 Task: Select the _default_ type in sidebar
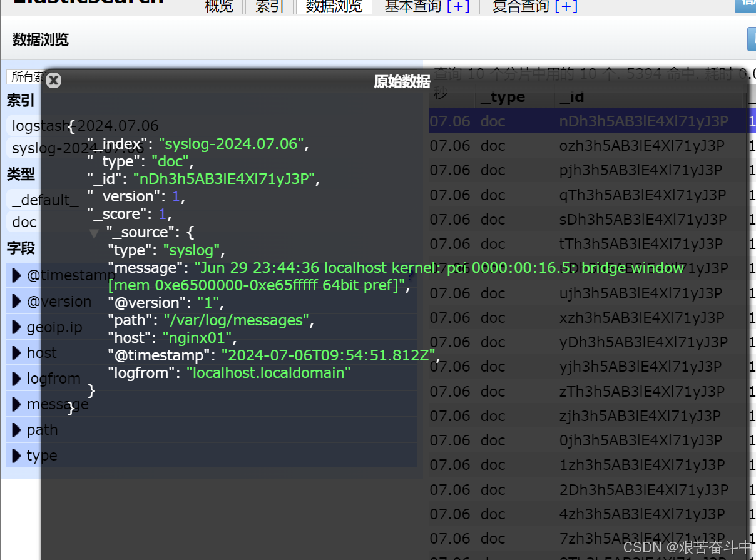coord(45,200)
